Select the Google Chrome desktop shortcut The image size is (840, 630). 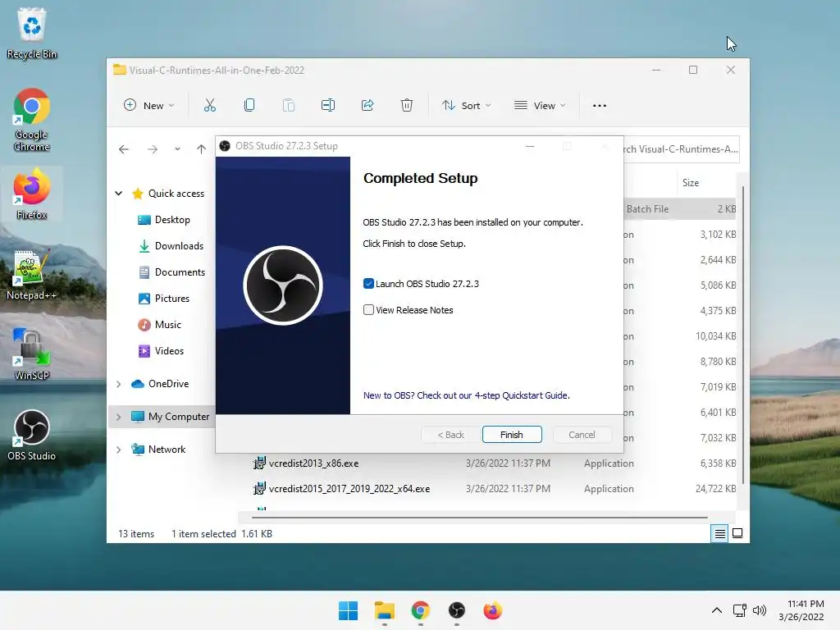point(32,120)
